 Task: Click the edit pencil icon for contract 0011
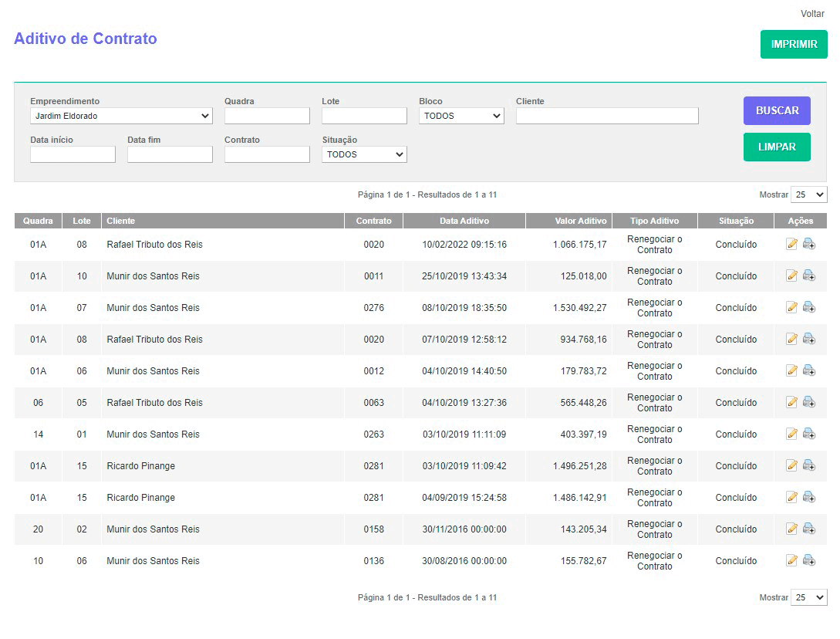click(x=791, y=276)
